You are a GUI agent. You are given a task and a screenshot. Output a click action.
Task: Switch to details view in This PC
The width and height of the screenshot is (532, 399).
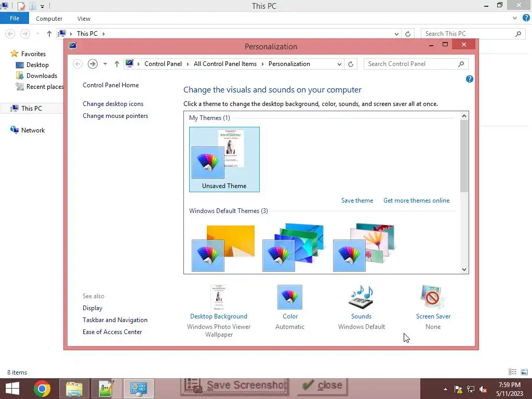pos(513,372)
